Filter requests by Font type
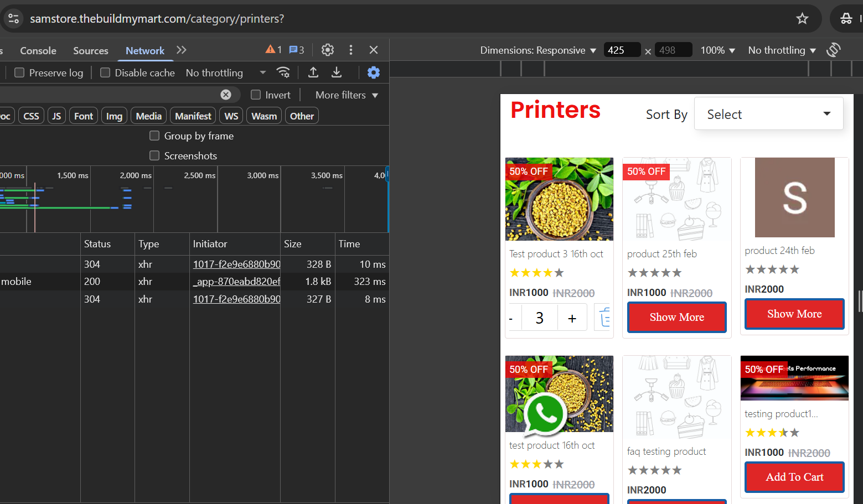 (x=84, y=116)
